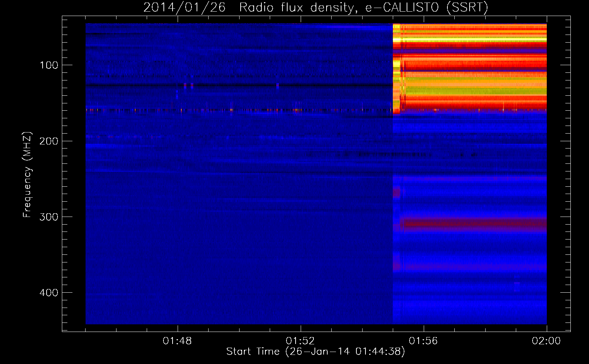The image size is (589, 364).
Task: Click the "Frequency (MHZ)" y-axis label
Action: pyautogui.click(x=27, y=175)
